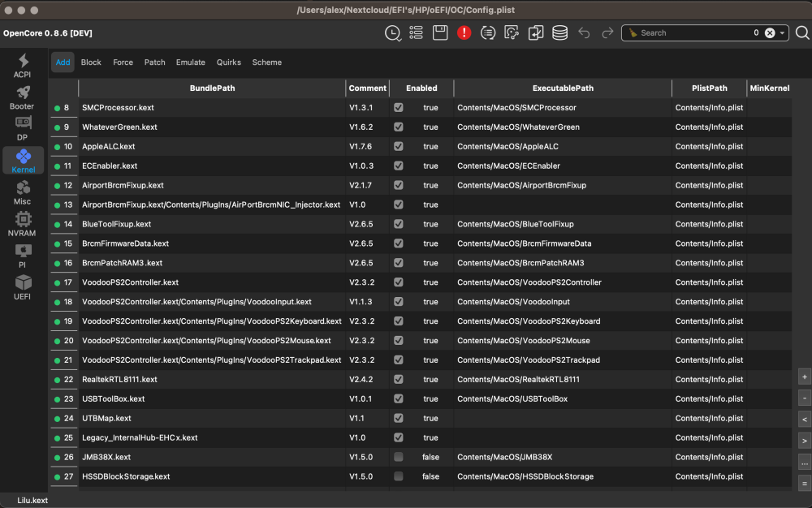The width and height of the screenshot is (812, 508).
Task: Clear the search field with X icon
Action: click(770, 33)
